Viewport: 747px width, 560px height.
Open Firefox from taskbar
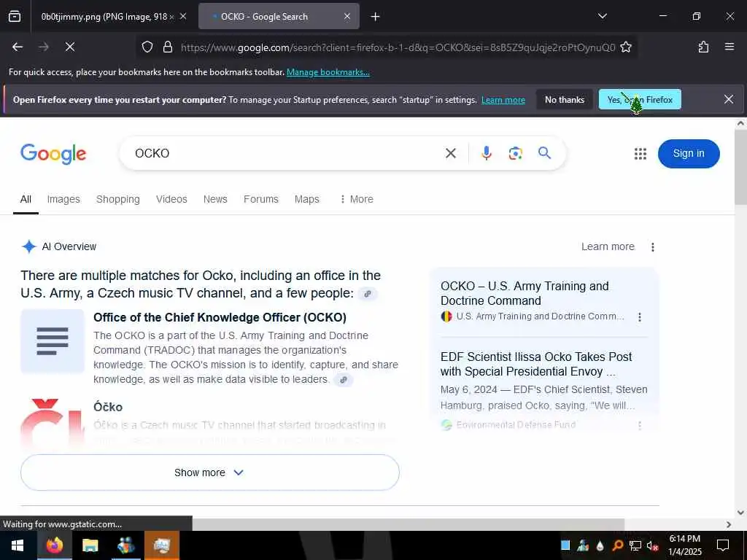pyautogui.click(x=54, y=545)
